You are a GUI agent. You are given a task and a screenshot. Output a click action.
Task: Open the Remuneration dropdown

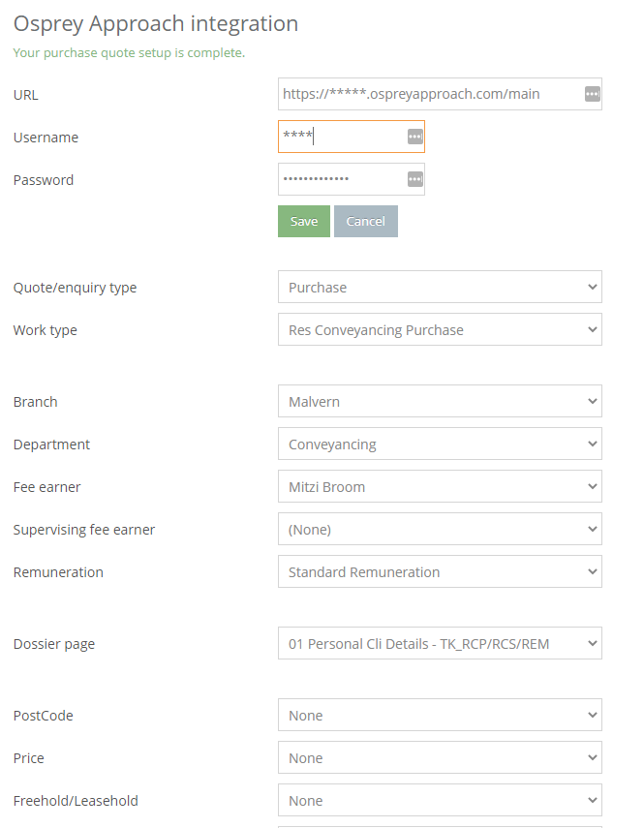(x=440, y=572)
